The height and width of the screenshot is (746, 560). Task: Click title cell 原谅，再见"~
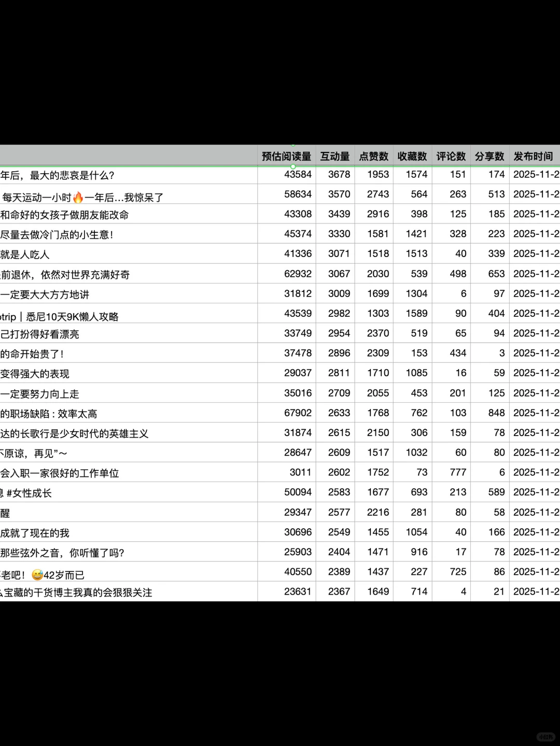click(x=129, y=453)
